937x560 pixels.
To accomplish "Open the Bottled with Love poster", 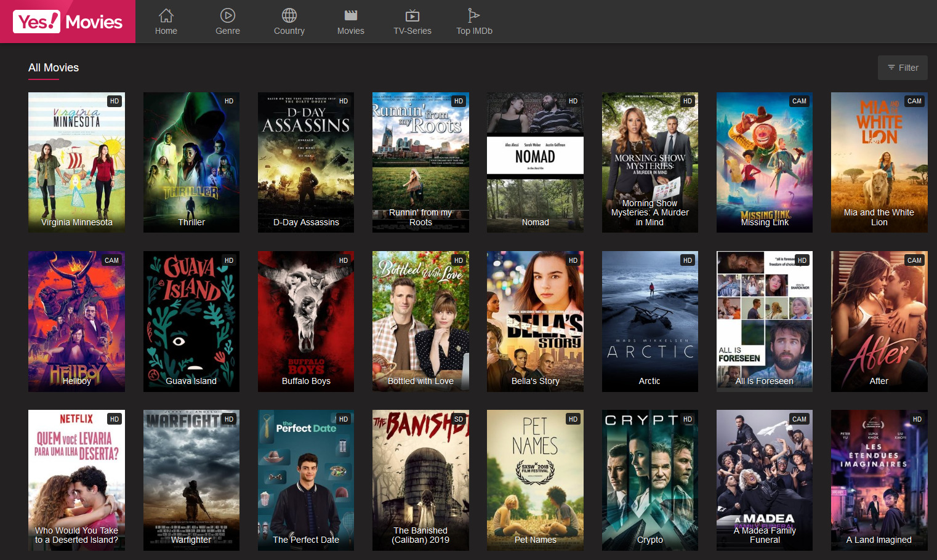I will click(420, 321).
